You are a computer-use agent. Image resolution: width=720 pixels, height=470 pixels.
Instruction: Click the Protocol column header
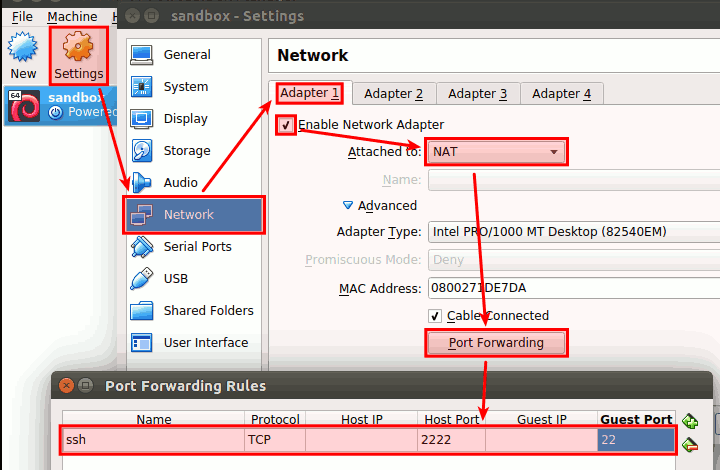[x=275, y=419]
